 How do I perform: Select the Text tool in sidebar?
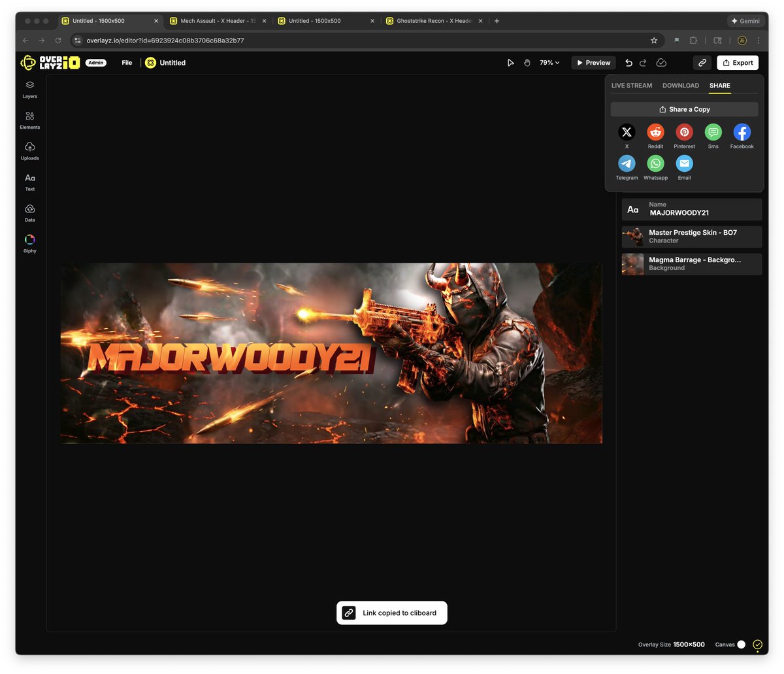click(x=30, y=182)
